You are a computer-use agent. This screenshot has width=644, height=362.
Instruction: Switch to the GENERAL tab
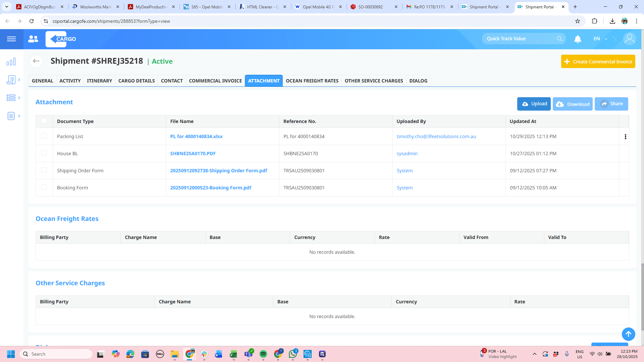42,81
